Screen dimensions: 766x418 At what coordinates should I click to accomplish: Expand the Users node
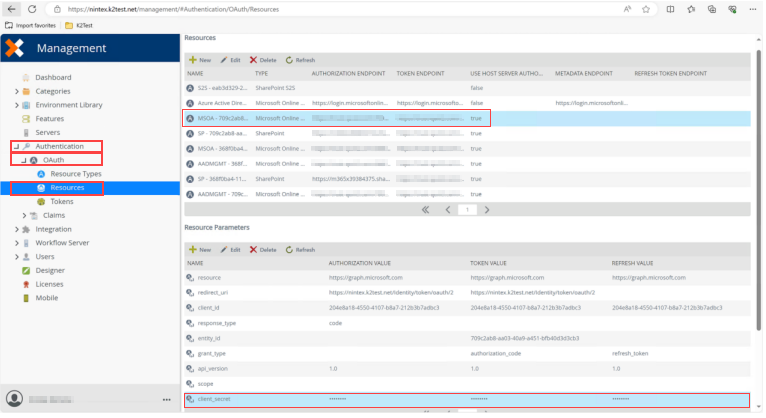17,256
